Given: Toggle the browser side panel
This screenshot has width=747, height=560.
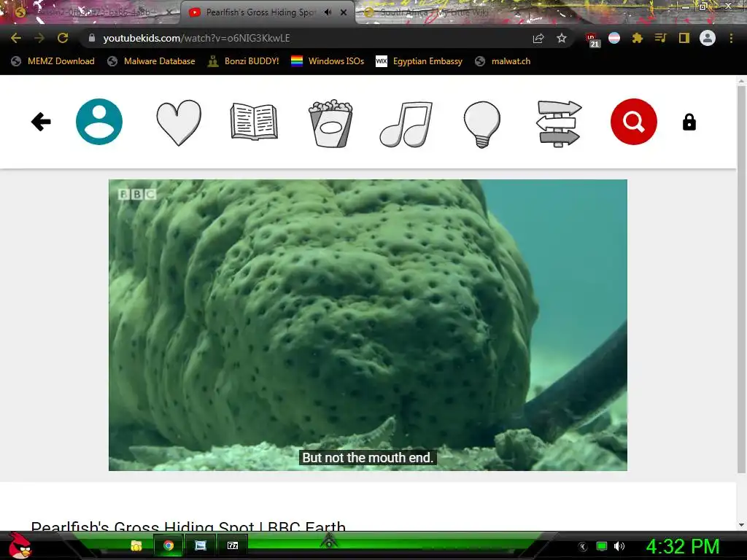Looking at the screenshot, I should pos(684,38).
